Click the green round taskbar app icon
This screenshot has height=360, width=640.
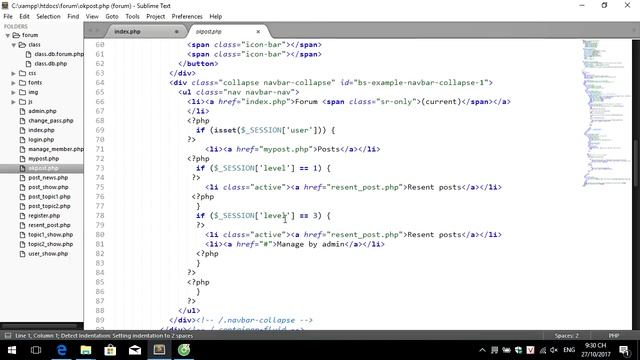[x=184, y=350]
